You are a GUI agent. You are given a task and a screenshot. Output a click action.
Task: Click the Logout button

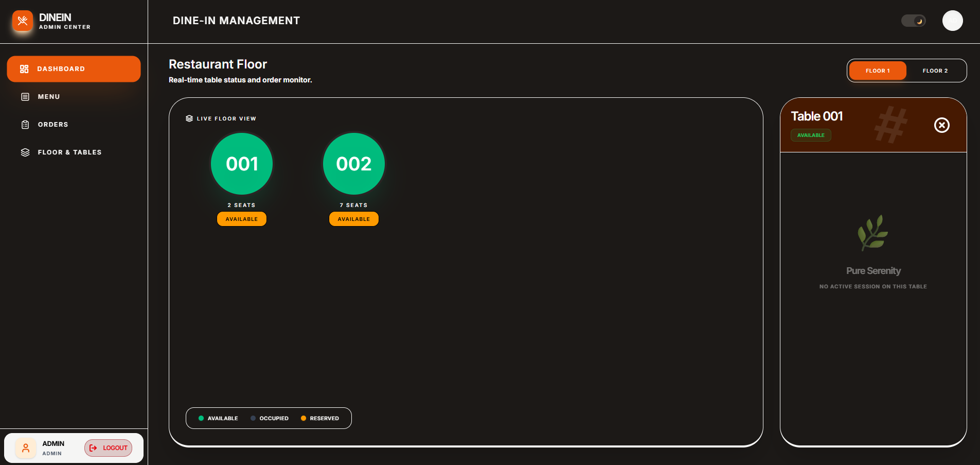109,448
